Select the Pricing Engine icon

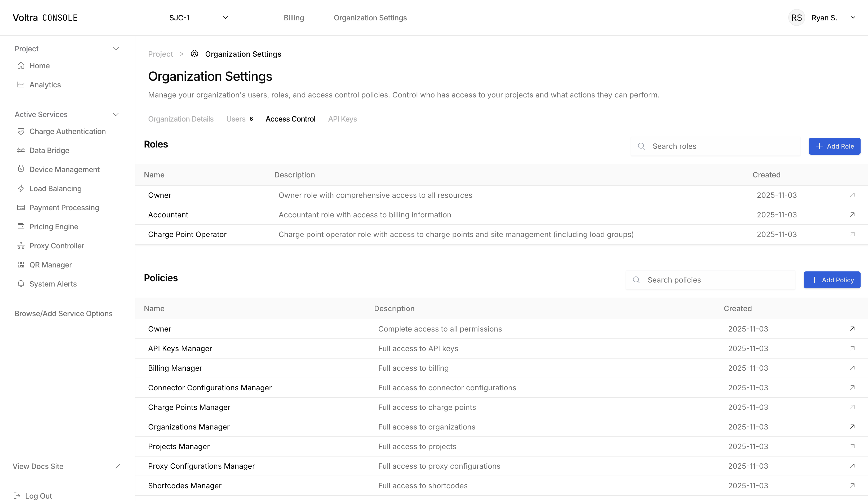pos(21,226)
